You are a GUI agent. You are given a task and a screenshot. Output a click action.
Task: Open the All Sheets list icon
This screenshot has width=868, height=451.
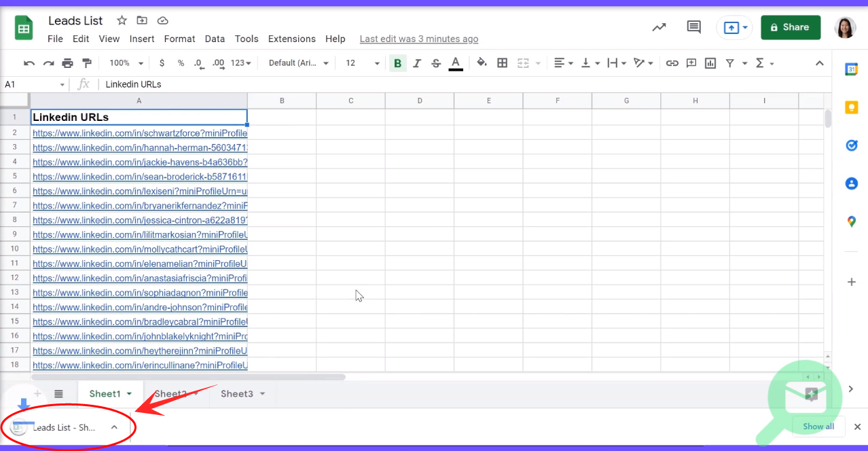[x=58, y=394]
